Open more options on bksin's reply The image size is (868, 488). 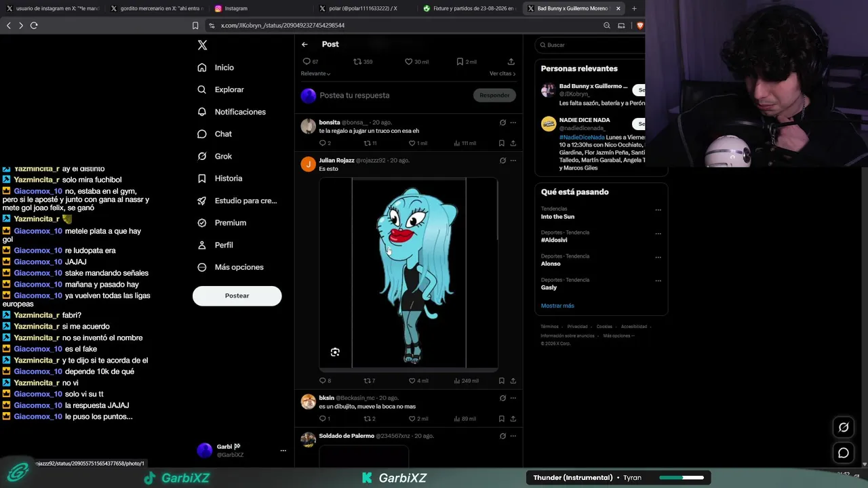[513, 398]
